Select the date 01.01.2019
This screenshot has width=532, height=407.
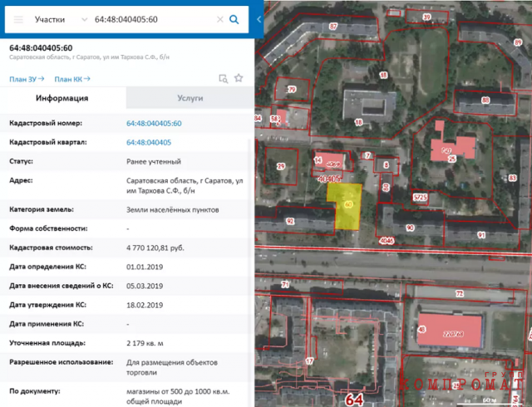145,267
